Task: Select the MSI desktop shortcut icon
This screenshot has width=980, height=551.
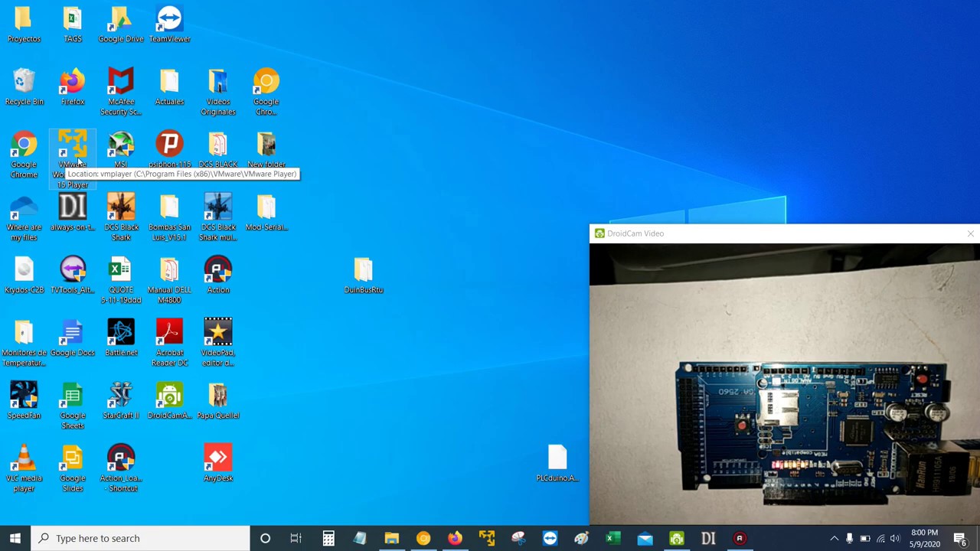Action: click(x=121, y=150)
